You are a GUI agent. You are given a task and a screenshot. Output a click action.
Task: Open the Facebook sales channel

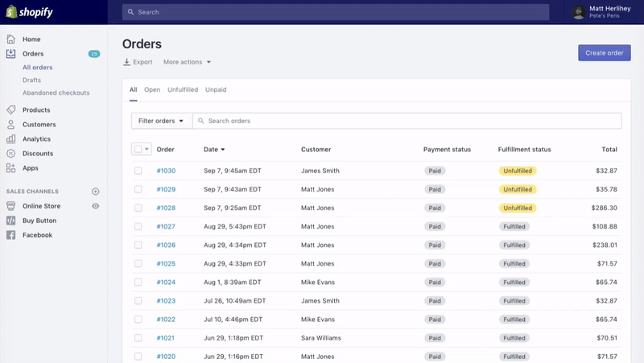[x=37, y=235]
